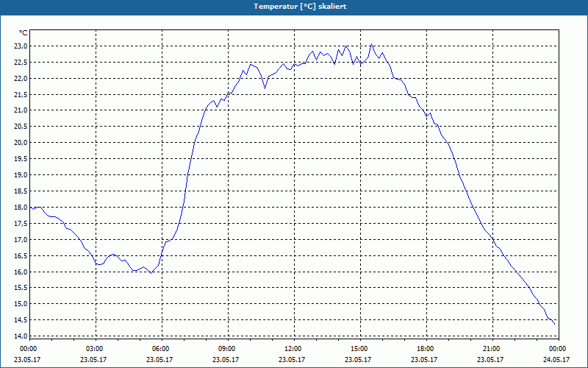Pick the 20,5 y-axis value
The height and width of the screenshot is (368, 588).
(x=21, y=127)
